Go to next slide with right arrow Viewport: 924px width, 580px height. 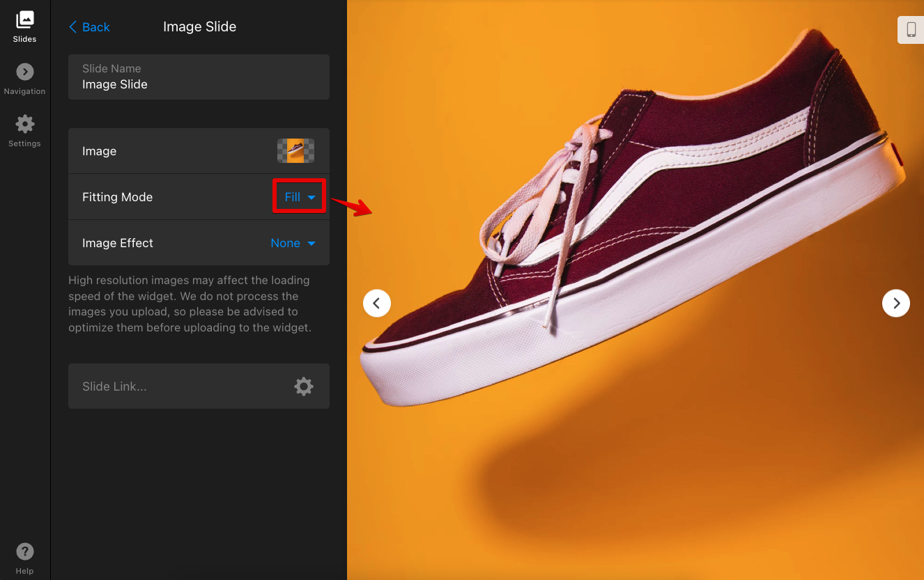click(896, 303)
